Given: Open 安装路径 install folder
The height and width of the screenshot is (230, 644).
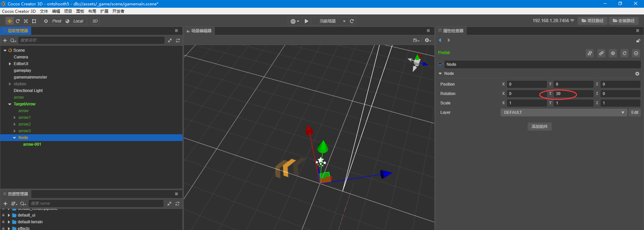Looking at the screenshot, I should [624, 21].
